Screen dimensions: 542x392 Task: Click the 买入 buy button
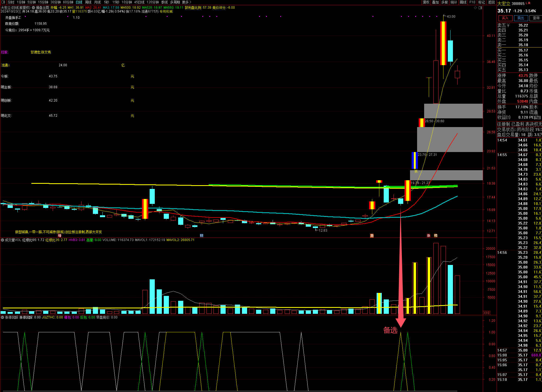(x=505, y=18)
